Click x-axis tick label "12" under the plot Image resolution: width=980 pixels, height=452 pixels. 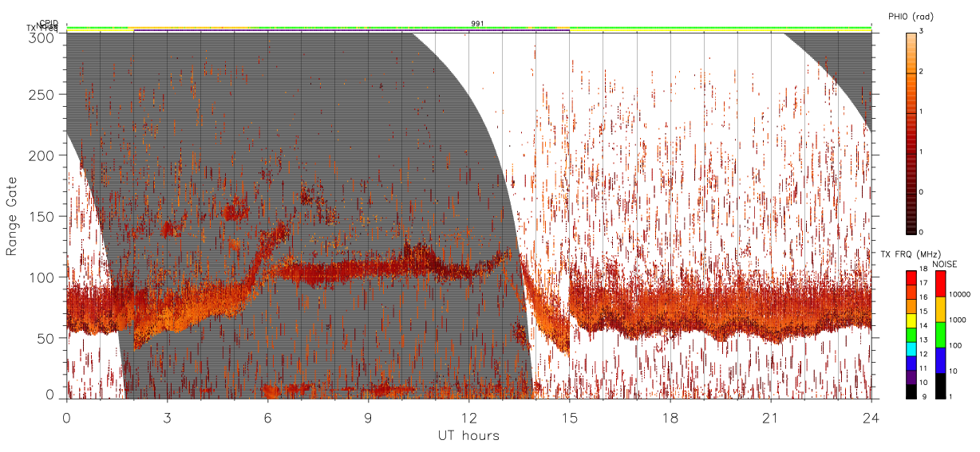click(468, 419)
